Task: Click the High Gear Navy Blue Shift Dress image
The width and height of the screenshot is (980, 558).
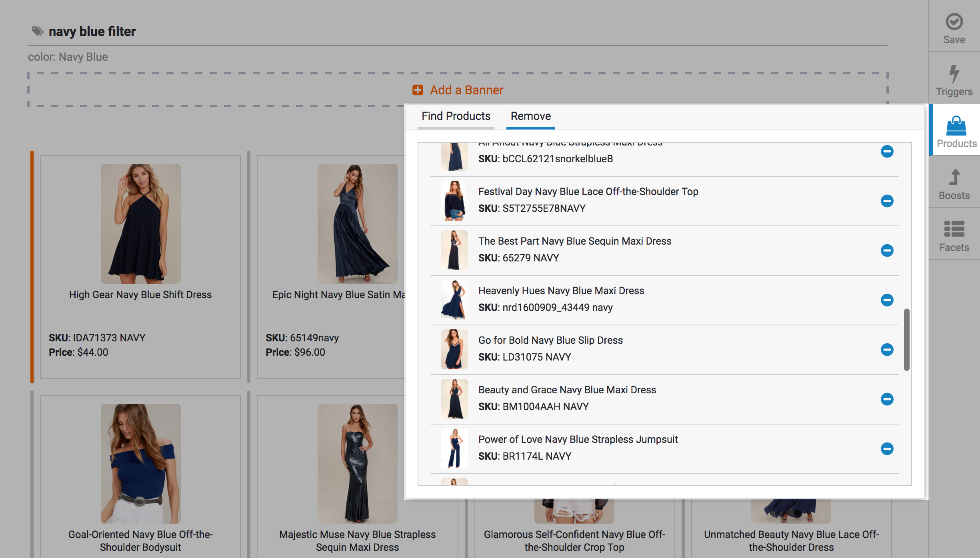Action: (141, 224)
